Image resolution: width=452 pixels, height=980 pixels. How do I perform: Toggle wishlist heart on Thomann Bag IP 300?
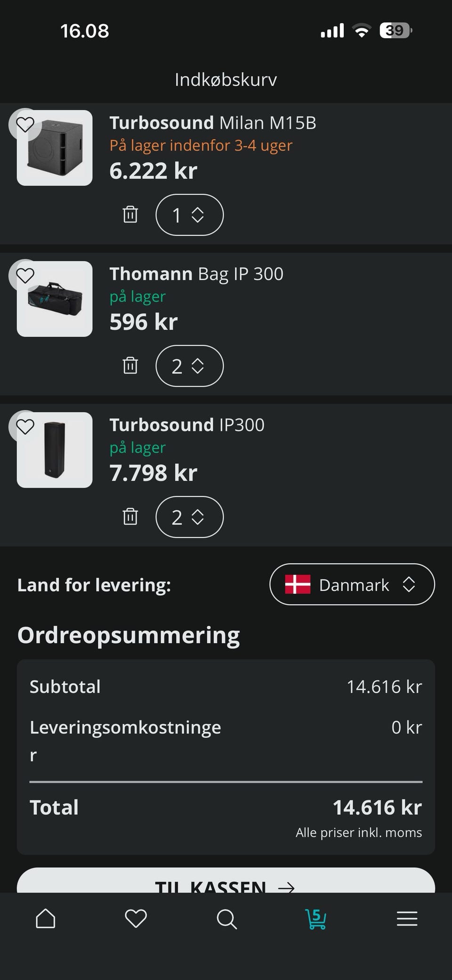click(25, 276)
